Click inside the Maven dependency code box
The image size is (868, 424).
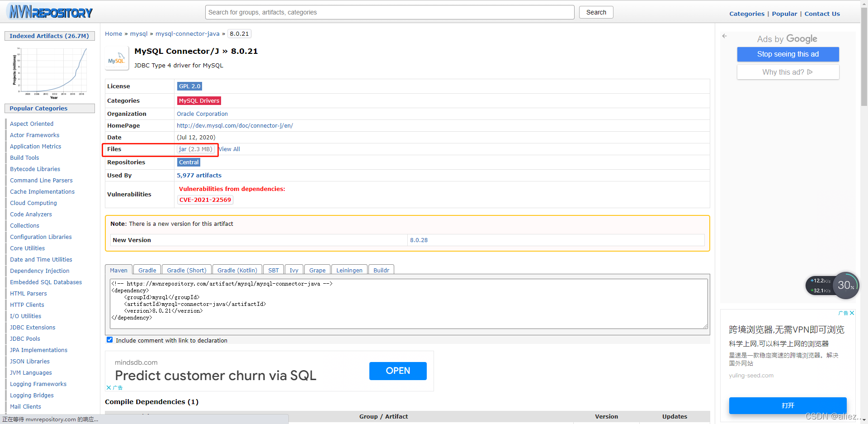409,304
